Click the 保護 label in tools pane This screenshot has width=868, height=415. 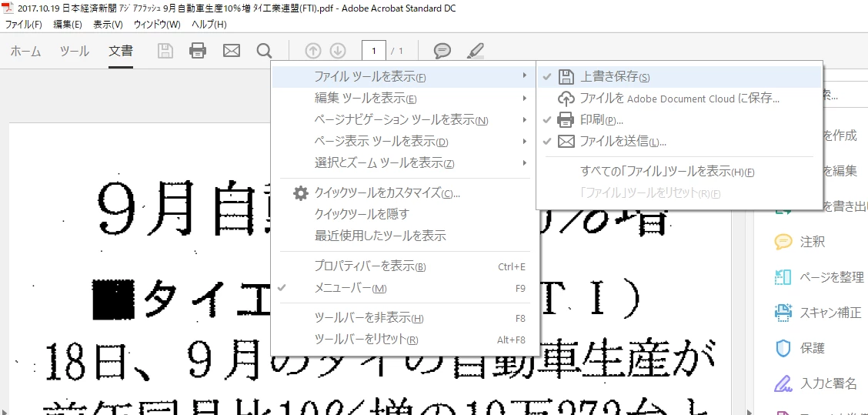tap(813, 348)
